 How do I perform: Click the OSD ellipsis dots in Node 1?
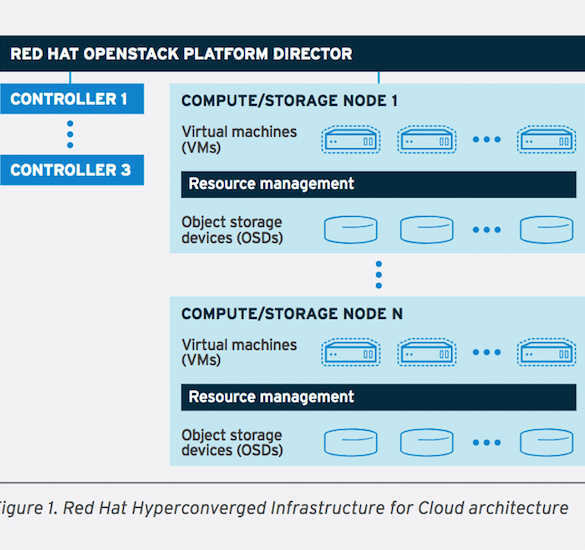coord(487,230)
